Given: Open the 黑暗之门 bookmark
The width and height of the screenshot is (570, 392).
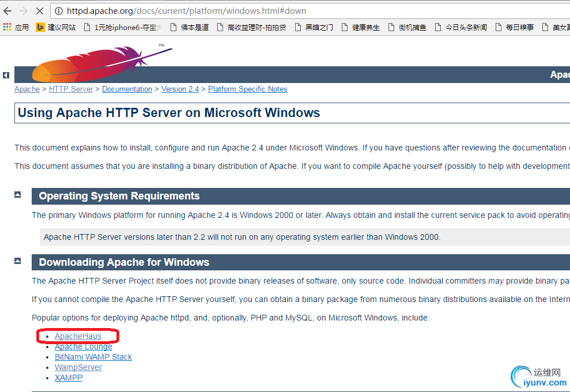Looking at the screenshot, I should click(x=314, y=27).
